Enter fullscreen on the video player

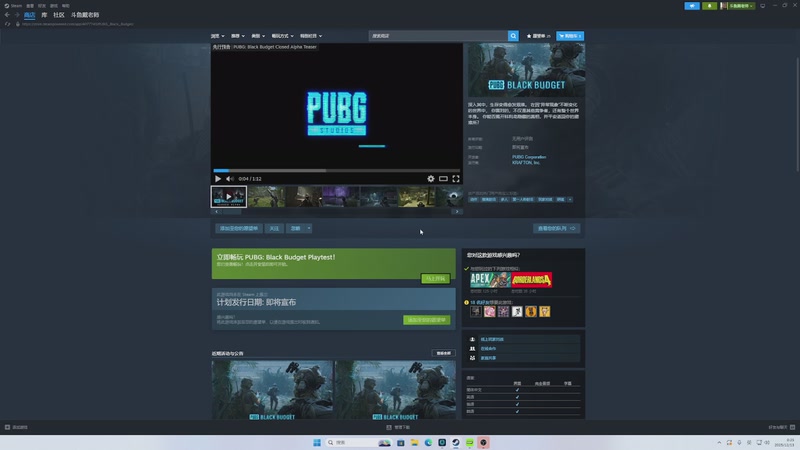click(456, 179)
